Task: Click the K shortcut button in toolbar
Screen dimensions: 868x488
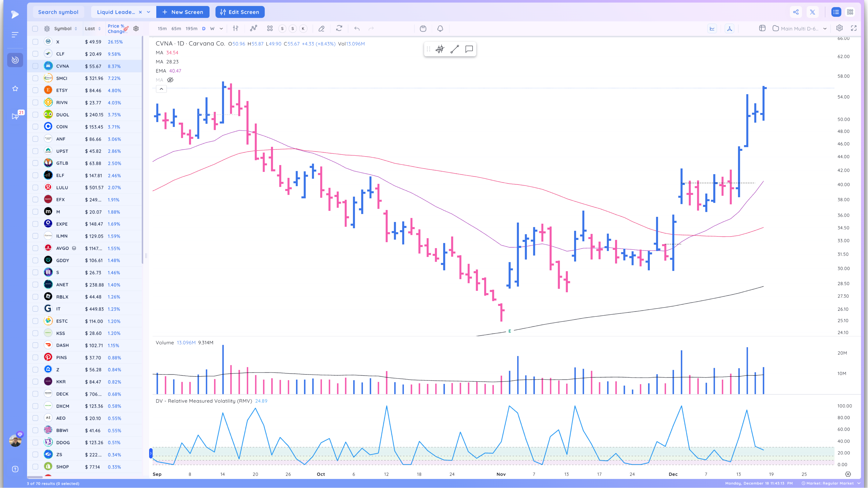Action: 303,29
